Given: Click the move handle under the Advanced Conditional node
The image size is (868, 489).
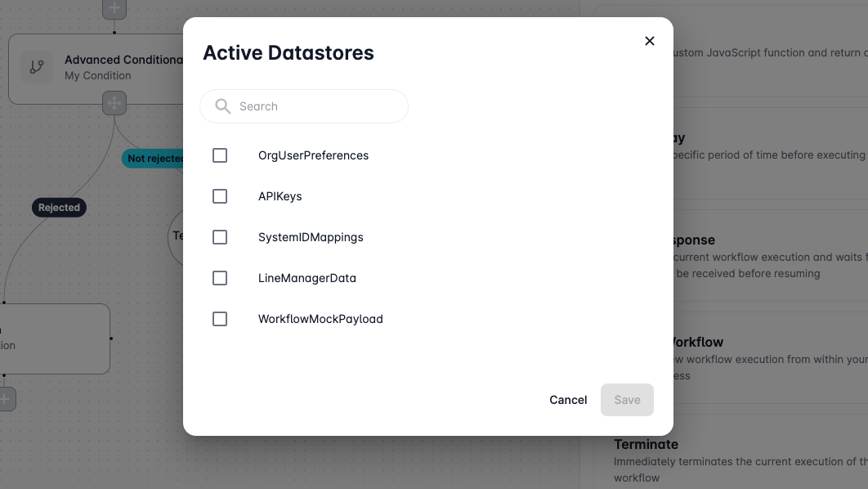Looking at the screenshot, I should click(114, 104).
